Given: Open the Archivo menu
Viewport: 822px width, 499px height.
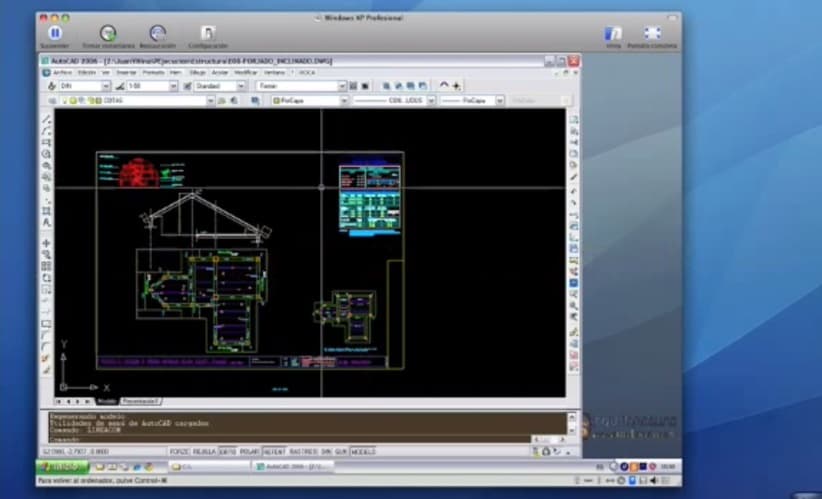Looking at the screenshot, I should [x=62, y=73].
